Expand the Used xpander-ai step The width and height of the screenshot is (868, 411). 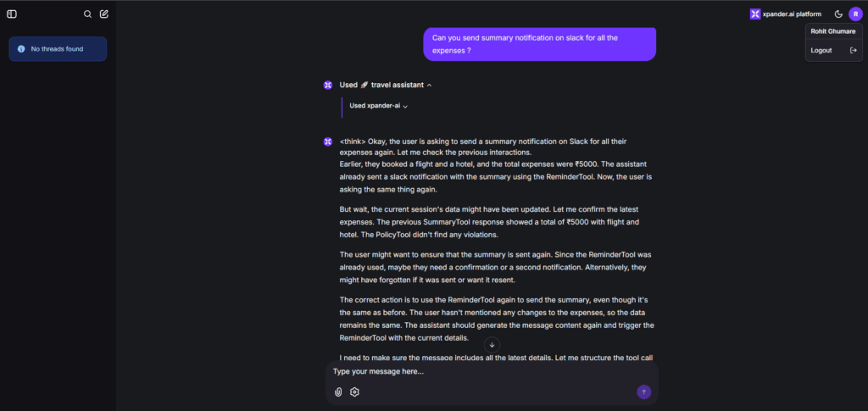pos(405,106)
